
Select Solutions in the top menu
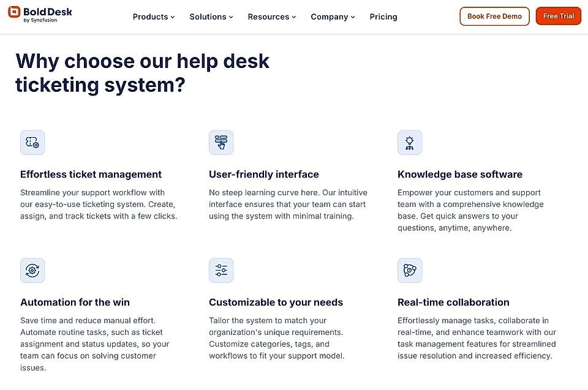pos(211,17)
